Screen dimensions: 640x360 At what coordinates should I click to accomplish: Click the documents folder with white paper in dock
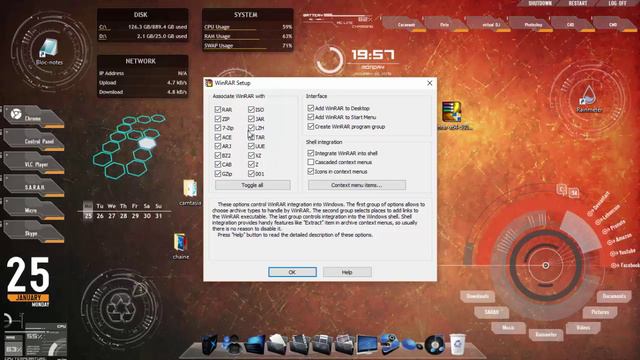[x=277, y=344]
